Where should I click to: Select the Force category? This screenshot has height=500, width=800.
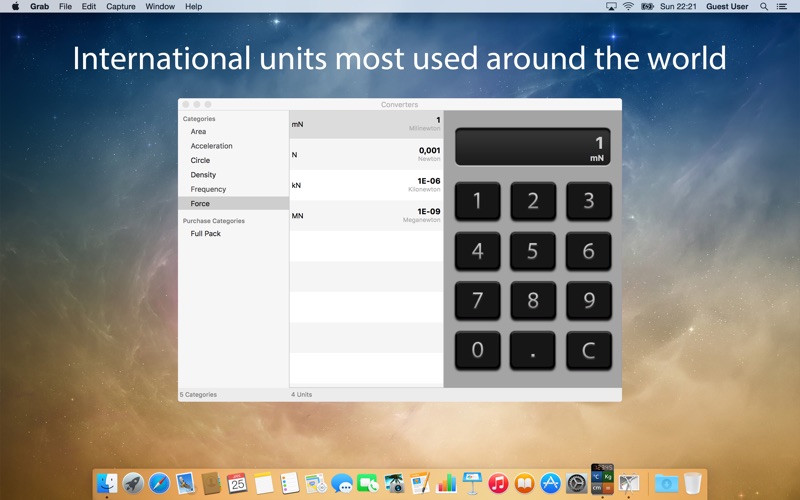click(200, 203)
